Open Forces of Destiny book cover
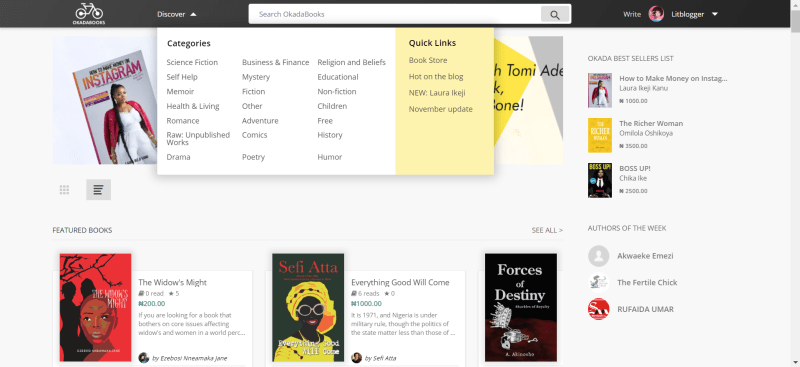The height and width of the screenshot is (367, 800). 521,307
